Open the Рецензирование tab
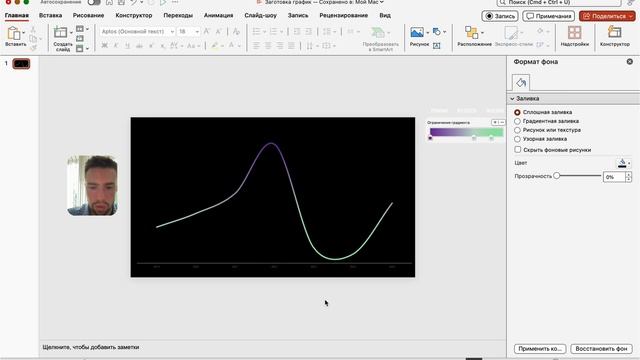Screen dimensions: 640x360 pyautogui.click(x=344, y=15)
